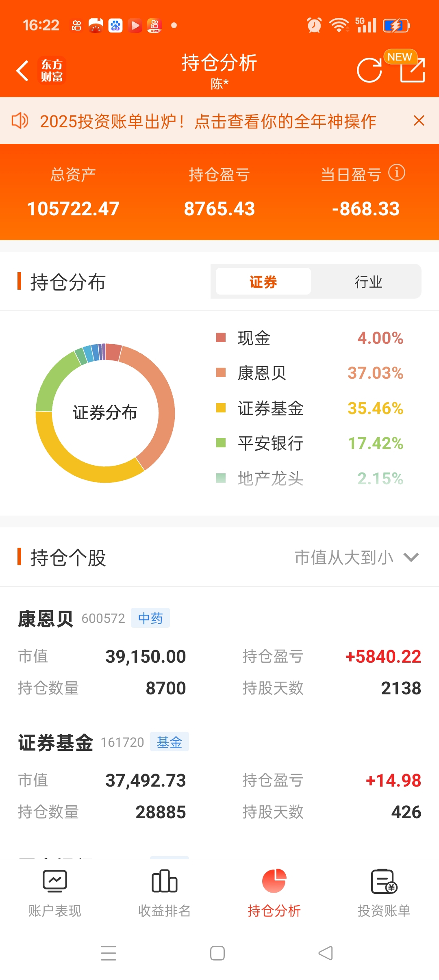Image resolution: width=439 pixels, height=980 pixels.
Task: Tap the 地产龙头 legend swatch
Action: click(221, 478)
